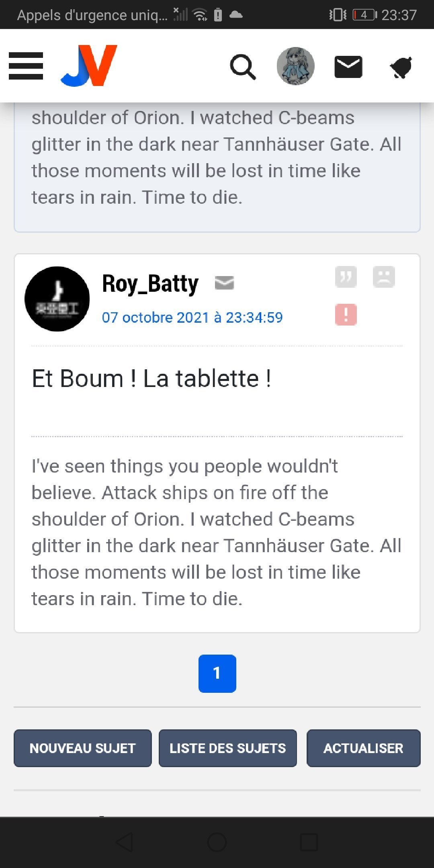Send a private message to Roy_Batty

tap(224, 283)
